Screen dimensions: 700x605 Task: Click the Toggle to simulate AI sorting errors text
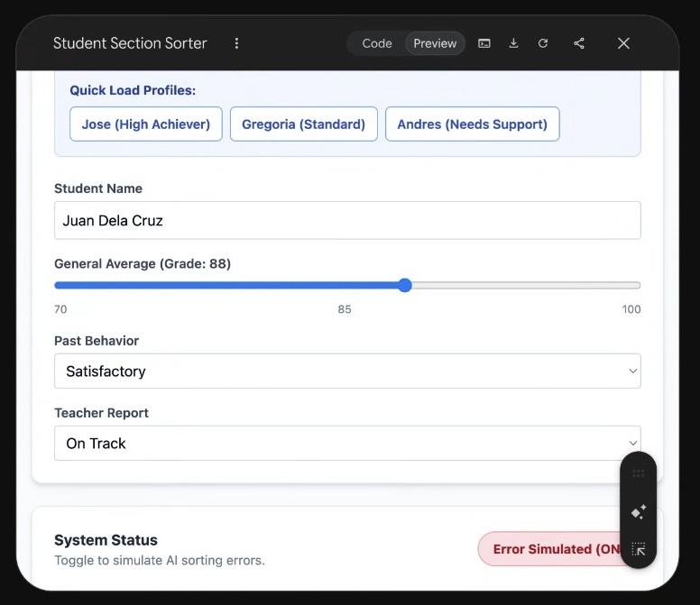(x=160, y=561)
